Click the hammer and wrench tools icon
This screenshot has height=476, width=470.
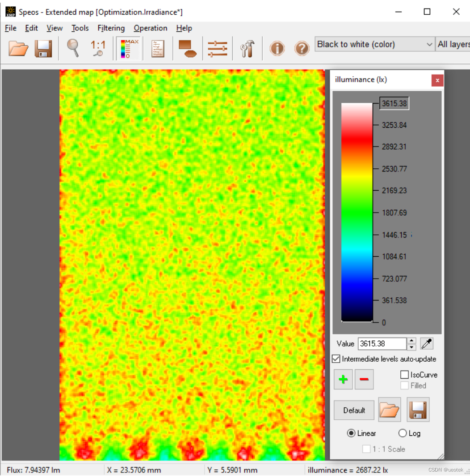(247, 48)
